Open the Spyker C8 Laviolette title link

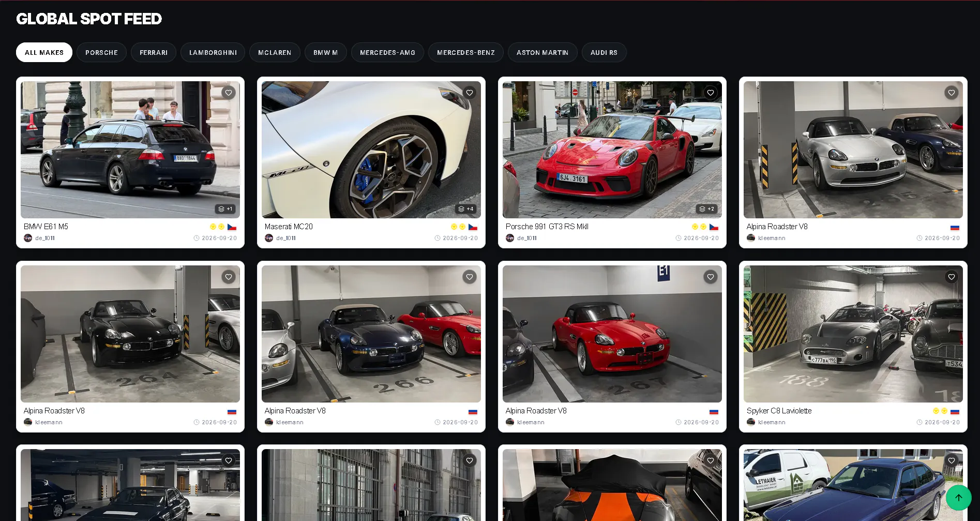point(779,411)
